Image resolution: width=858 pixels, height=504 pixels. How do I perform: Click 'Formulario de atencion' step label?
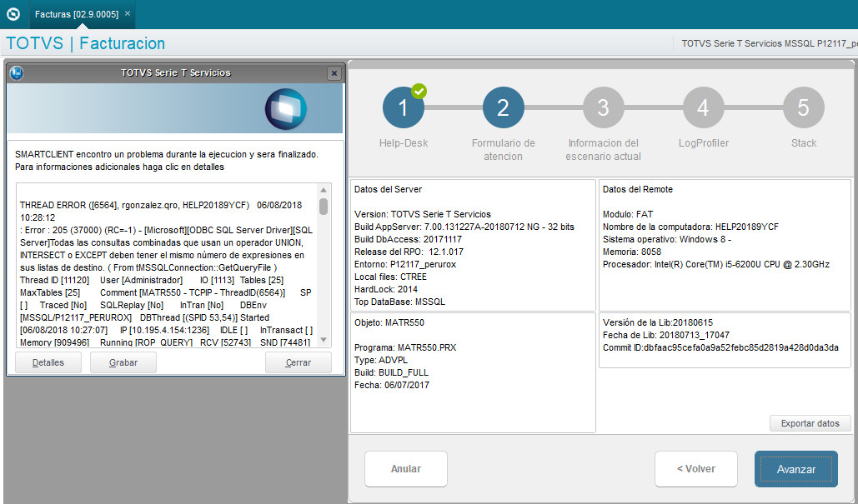(x=504, y=150)
